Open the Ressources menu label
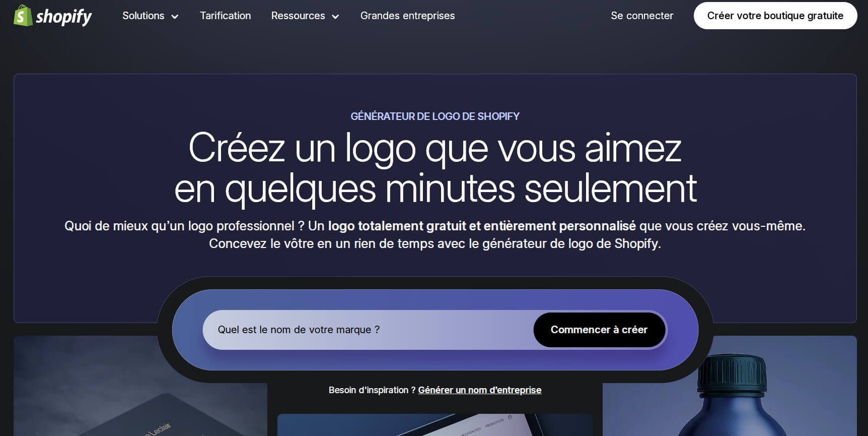Screen dimensions: 868x436 point(298,16)
